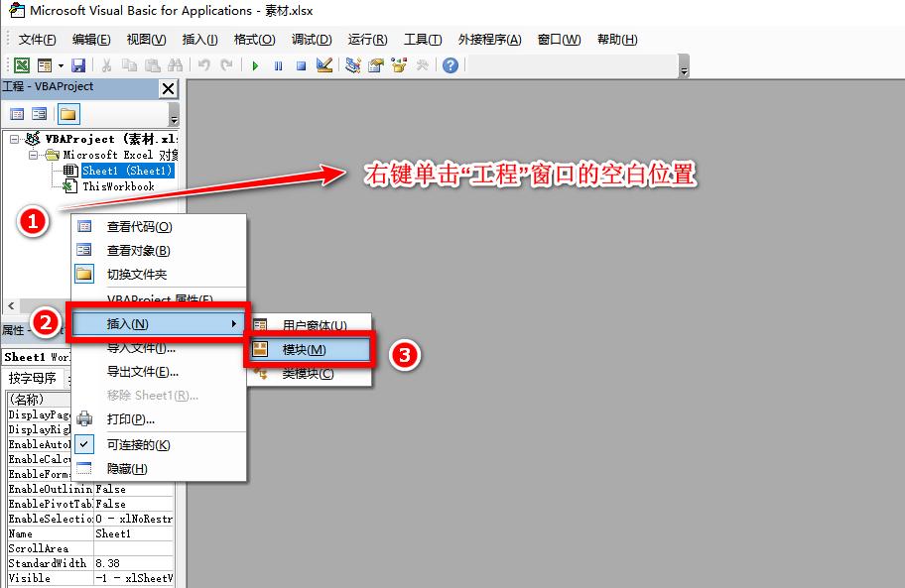Choose 切换文件夹 in context menu
Viewport: 905px width, 588px height.
[159, 274]
